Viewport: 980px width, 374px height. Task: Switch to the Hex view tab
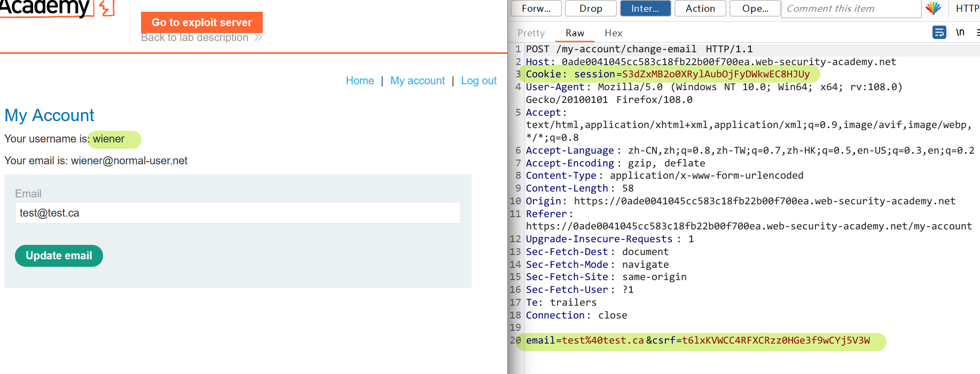tap(613, 33)
